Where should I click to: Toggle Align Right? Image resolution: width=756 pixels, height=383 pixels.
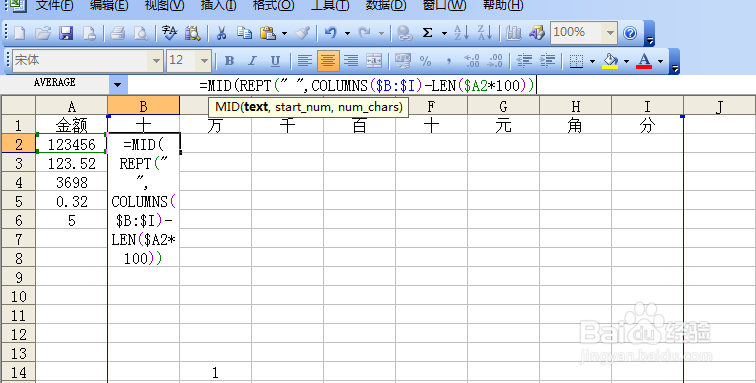click(x=351, y=61)
